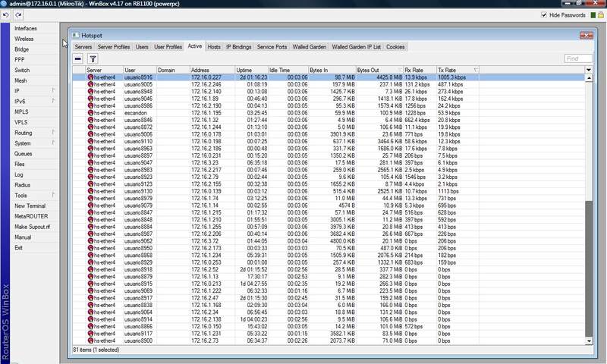Viewport: 607px width, 364px height.
Task: Open the IP Bindings tab
Action: pyautogui.click(x=239, y=47)
